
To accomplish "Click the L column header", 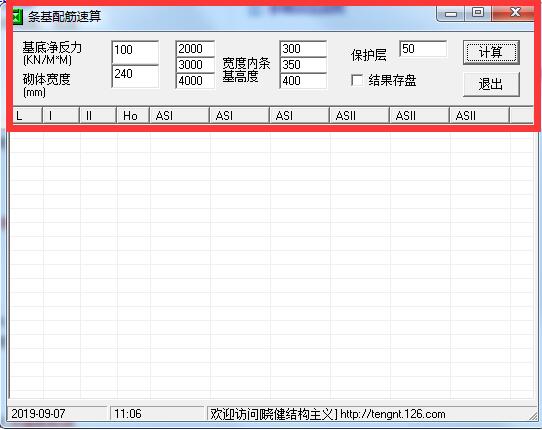I will [27, 115].
